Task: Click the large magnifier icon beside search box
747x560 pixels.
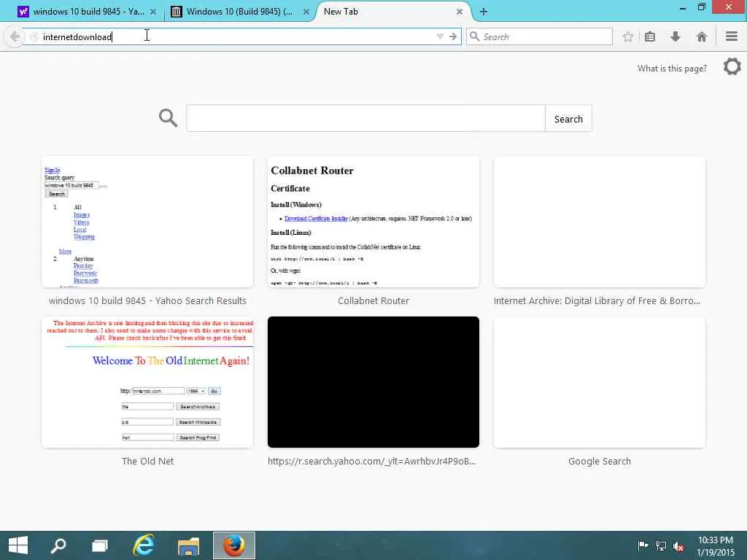Action: [168, 117]
